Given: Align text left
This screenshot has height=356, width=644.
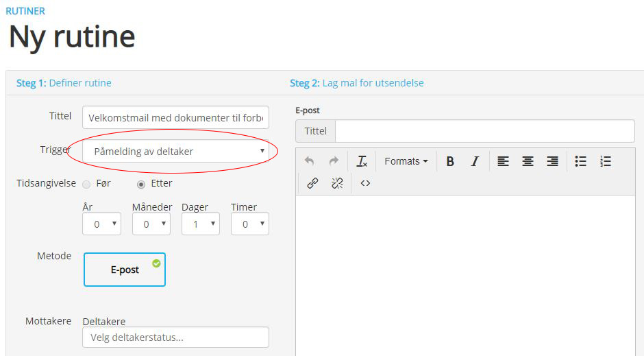Looking at the screenshot, I should (503, 161).
